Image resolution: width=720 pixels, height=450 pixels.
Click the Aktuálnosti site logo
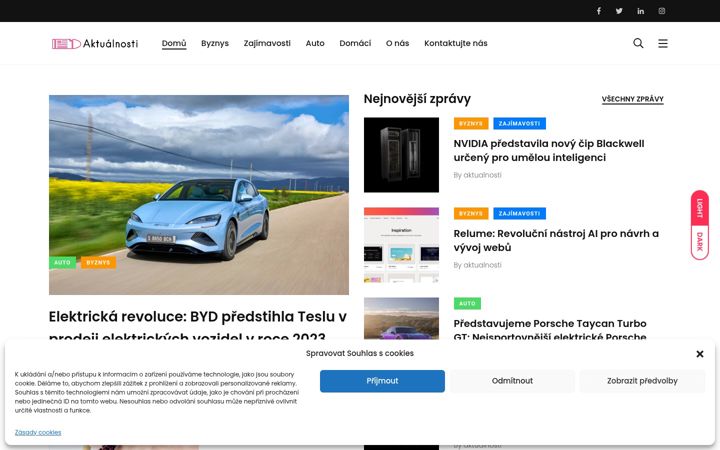95,44
